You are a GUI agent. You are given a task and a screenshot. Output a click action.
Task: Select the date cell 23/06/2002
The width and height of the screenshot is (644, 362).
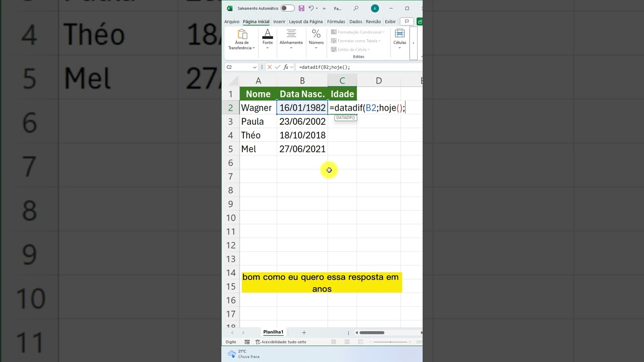pyautogui.click(x=302, y=121)
